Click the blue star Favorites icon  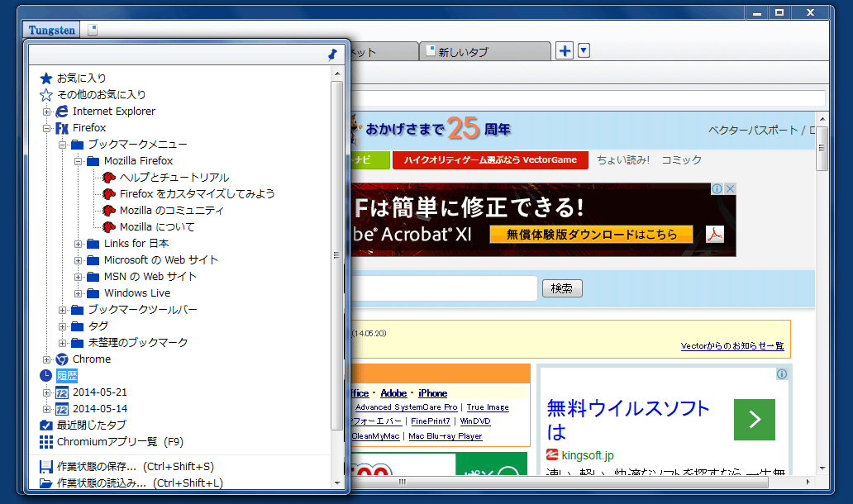pos(46,78)
